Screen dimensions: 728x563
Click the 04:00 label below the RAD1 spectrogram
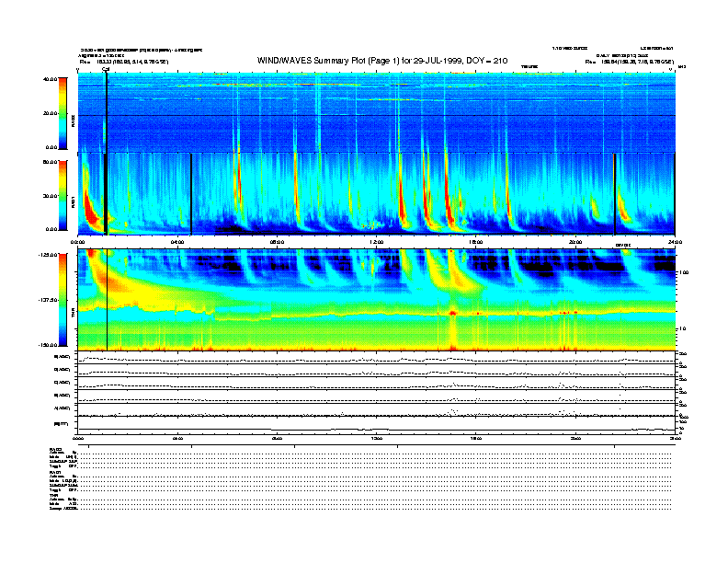(177, 242)
